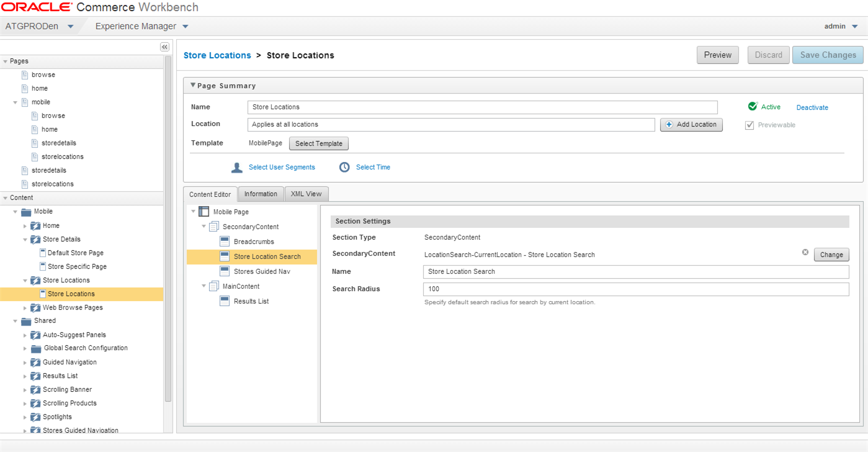
Task: Collapse the MainContent tree node
Action: 204,286
